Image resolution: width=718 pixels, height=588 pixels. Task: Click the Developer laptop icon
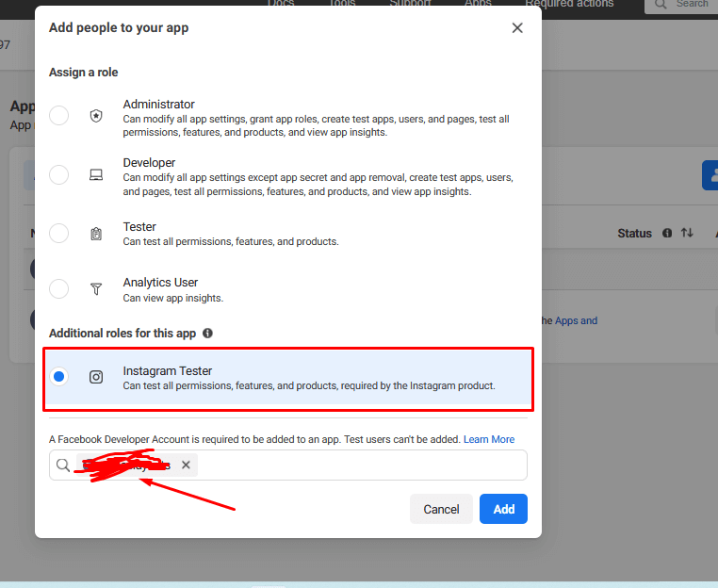point(96,174)
